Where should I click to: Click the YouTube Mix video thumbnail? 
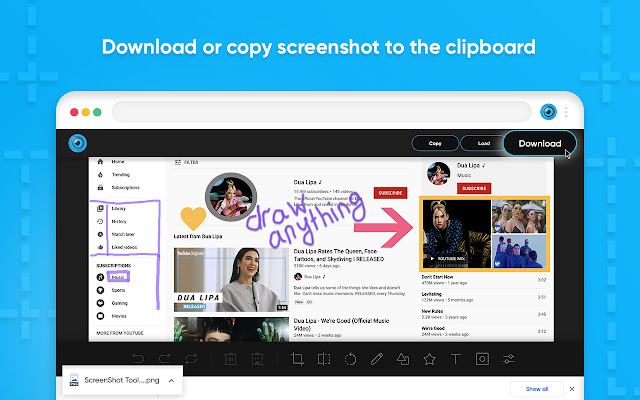pyautogui.click(x=456, y=232)
